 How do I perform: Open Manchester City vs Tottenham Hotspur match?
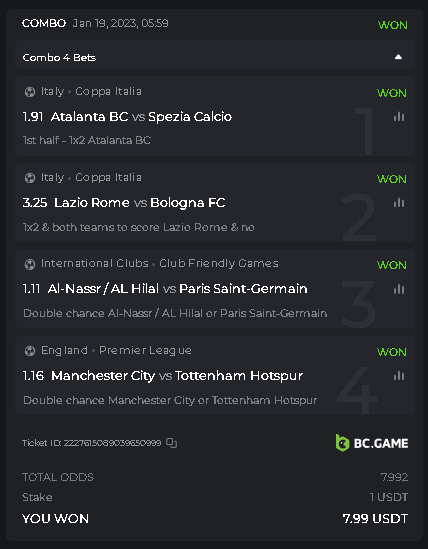[x=177, y=376]
